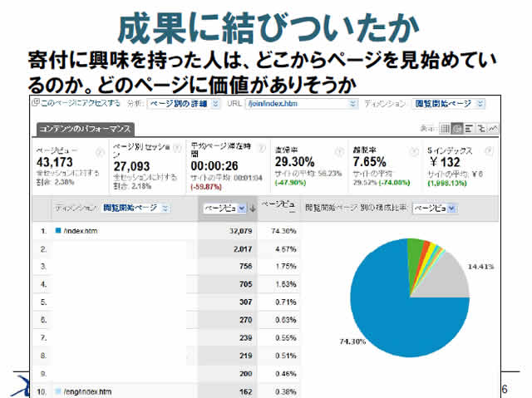Open the /index.htm row link
The image size is (532, 398).
coord(81,230)
